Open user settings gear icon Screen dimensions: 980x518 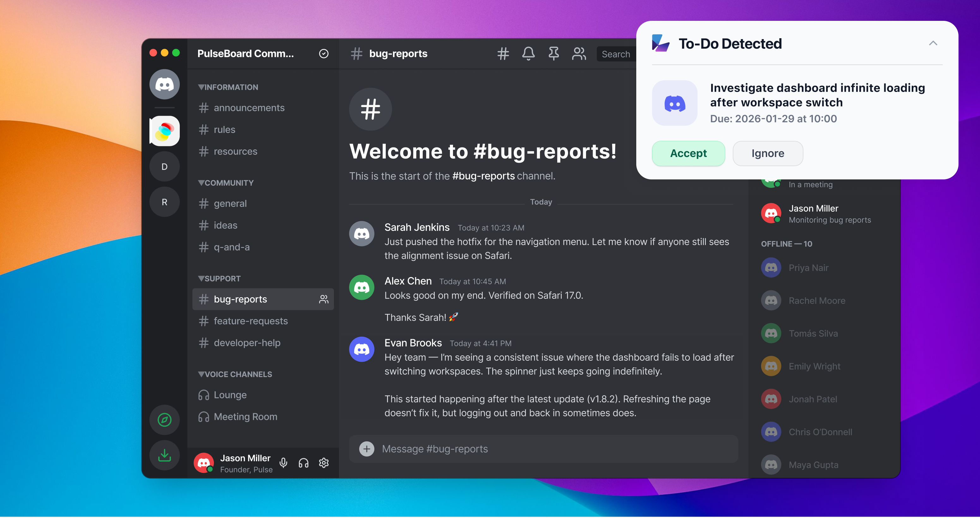[324, 463]
